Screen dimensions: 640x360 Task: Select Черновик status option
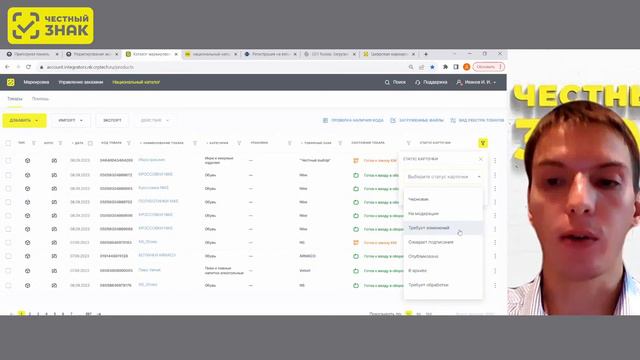tap(443, 199)
